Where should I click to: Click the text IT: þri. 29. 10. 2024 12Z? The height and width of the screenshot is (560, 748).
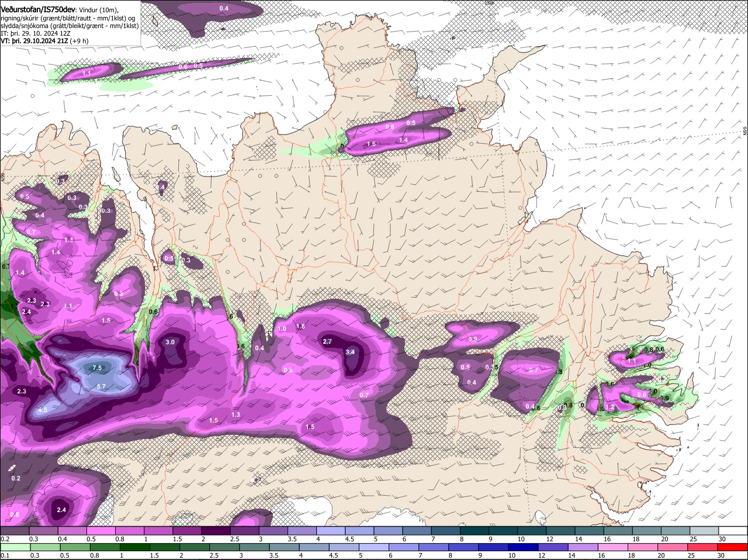click(37, 34)
